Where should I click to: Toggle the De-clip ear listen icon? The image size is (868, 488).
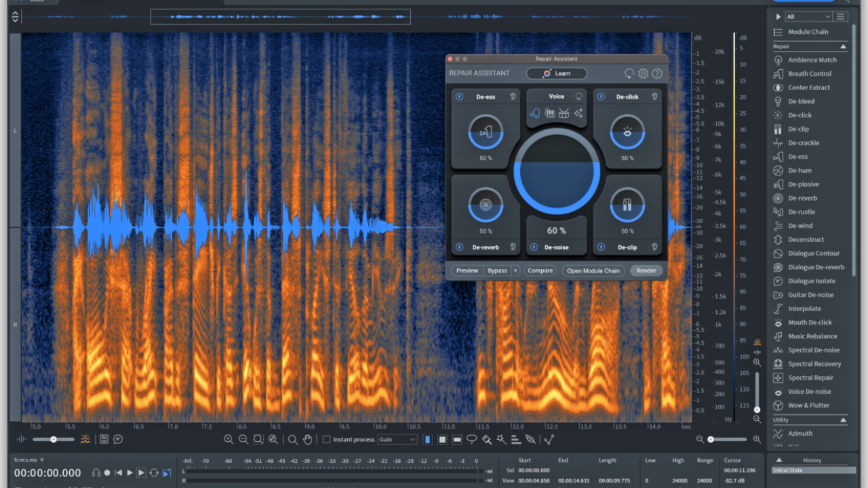655,247
